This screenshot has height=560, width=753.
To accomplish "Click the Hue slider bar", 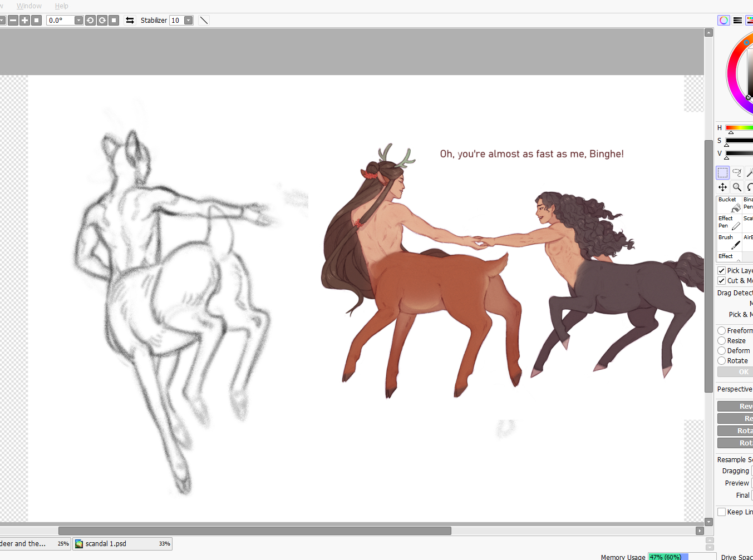I will (739, 128).
